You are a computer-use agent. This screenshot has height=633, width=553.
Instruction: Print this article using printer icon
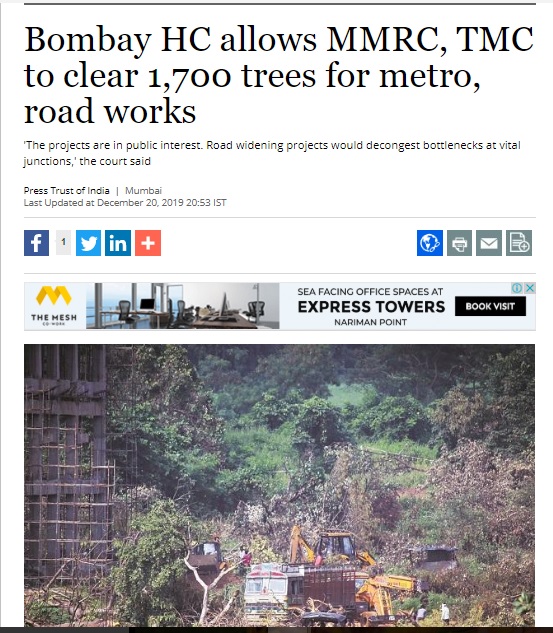[x=459, y=243]
